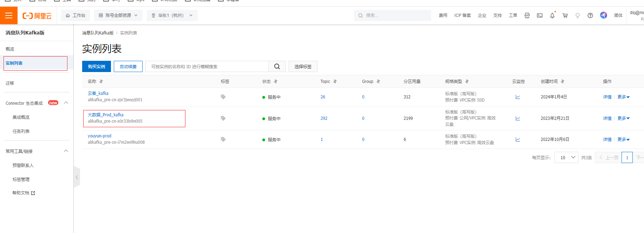Sort the table by Group column

coord(378,81)
